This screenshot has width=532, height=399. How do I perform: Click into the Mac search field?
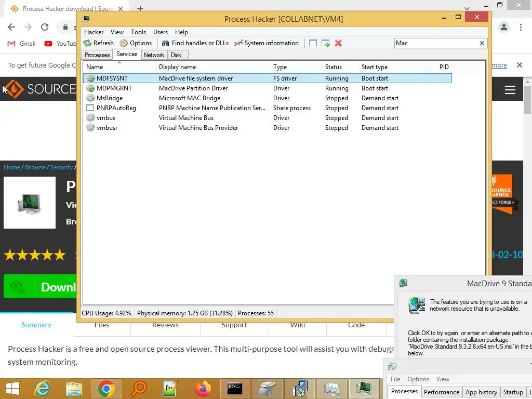pyautogui.click(x=436, y=43)
